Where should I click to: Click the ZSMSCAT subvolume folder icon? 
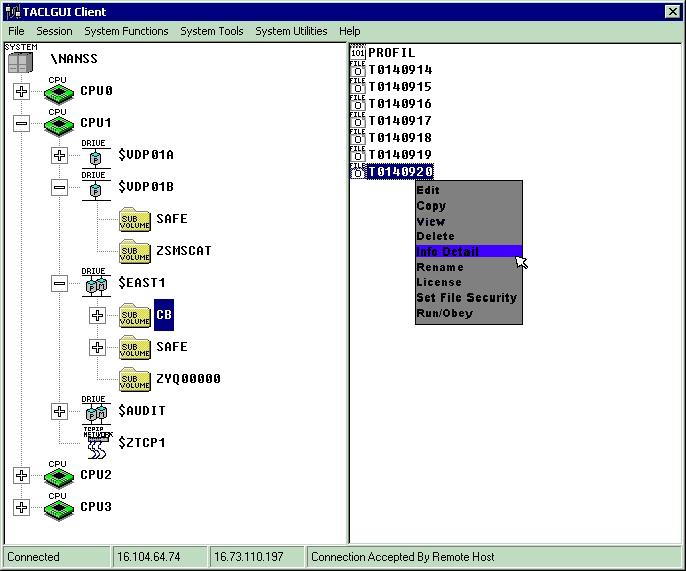[x=135, y=252]
